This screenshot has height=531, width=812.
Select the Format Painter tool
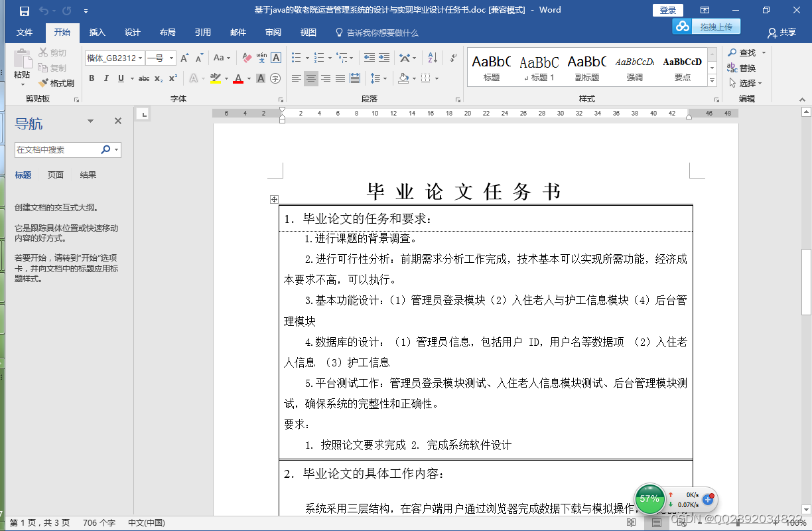click(x=56, y=82)
